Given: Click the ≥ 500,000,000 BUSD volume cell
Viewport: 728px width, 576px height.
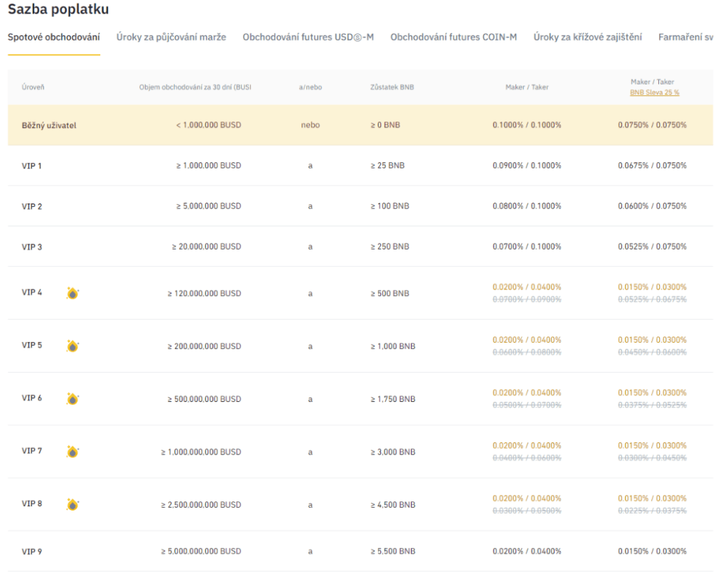Looking at the screenshot, I should tap(204, 398).
